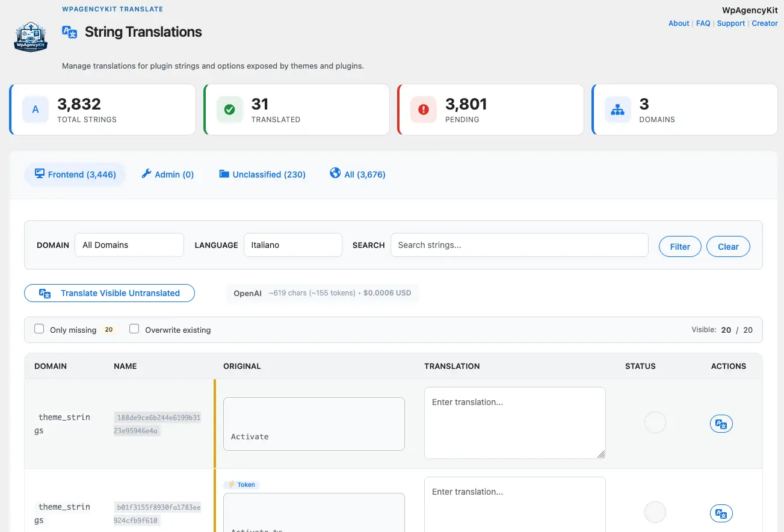Click the hash 188de9ce6b244e6199b3123e95946e4a
784x532 pixels.
click(x=159, y=424)
